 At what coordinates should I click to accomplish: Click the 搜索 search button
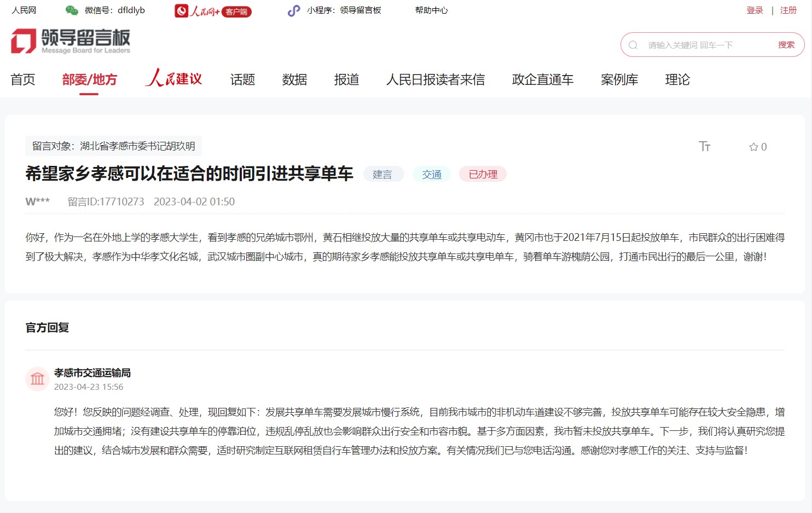(x=786, y=45)
